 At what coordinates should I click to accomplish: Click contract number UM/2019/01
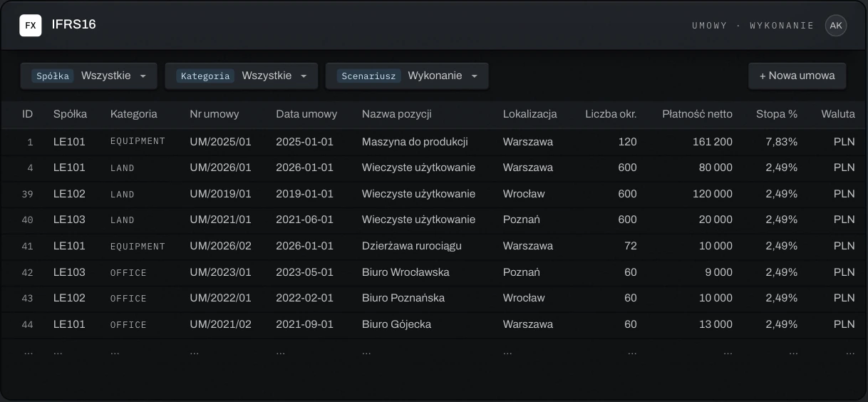tap(221, 194)
